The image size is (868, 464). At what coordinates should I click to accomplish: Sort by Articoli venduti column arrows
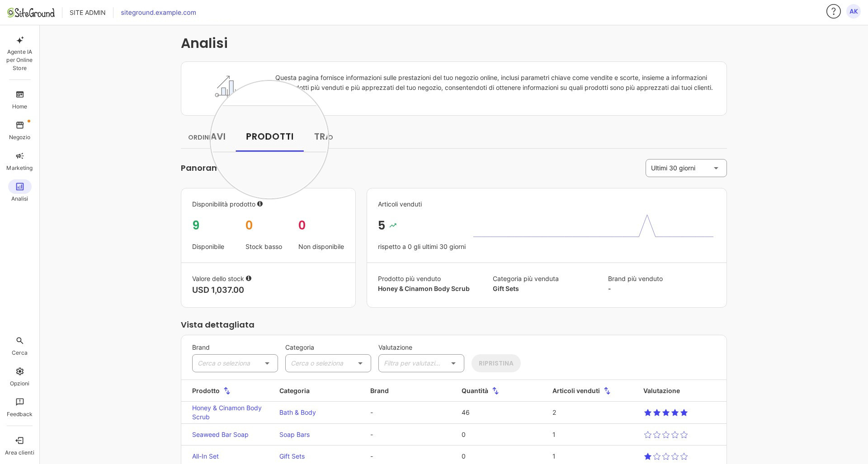[x=607, y=391]
